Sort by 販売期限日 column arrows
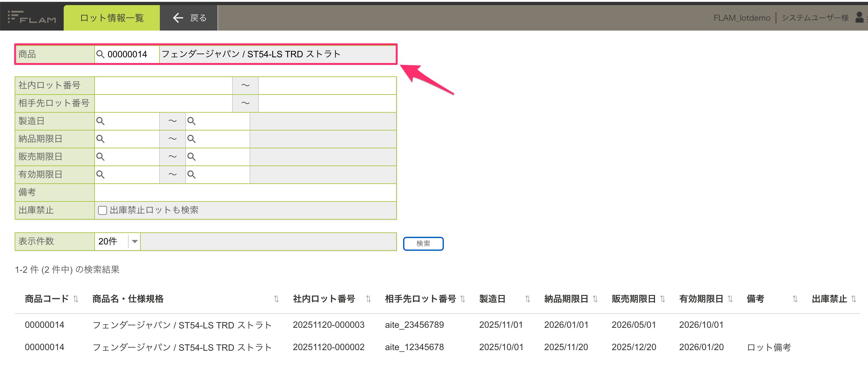Viewport: 868px width, 366px height. [x=662, y=299]
